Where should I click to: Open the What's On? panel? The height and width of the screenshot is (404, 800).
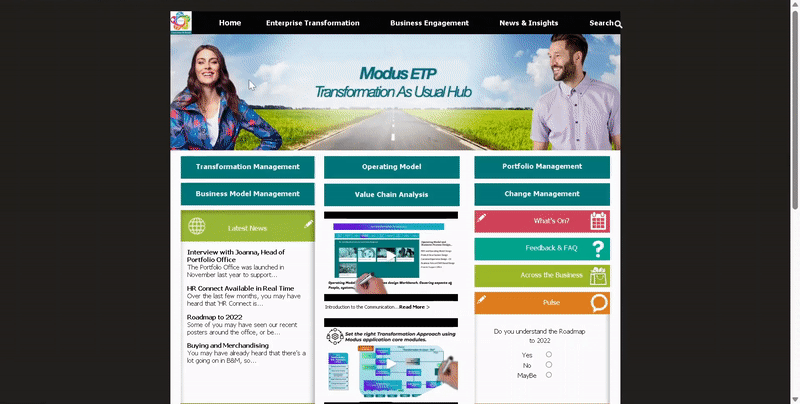tap(542, 221)
